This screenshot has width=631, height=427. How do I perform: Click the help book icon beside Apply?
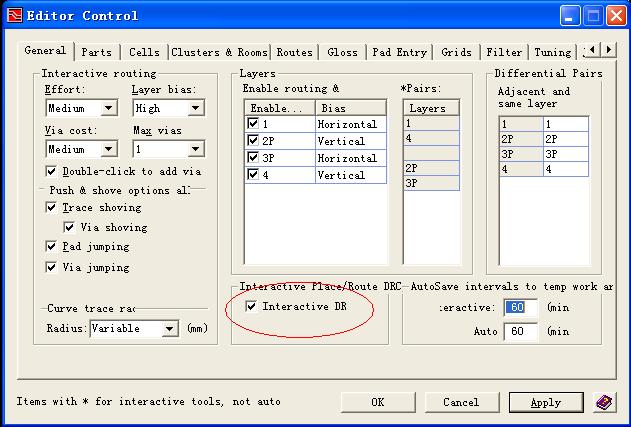coord(604,402)
